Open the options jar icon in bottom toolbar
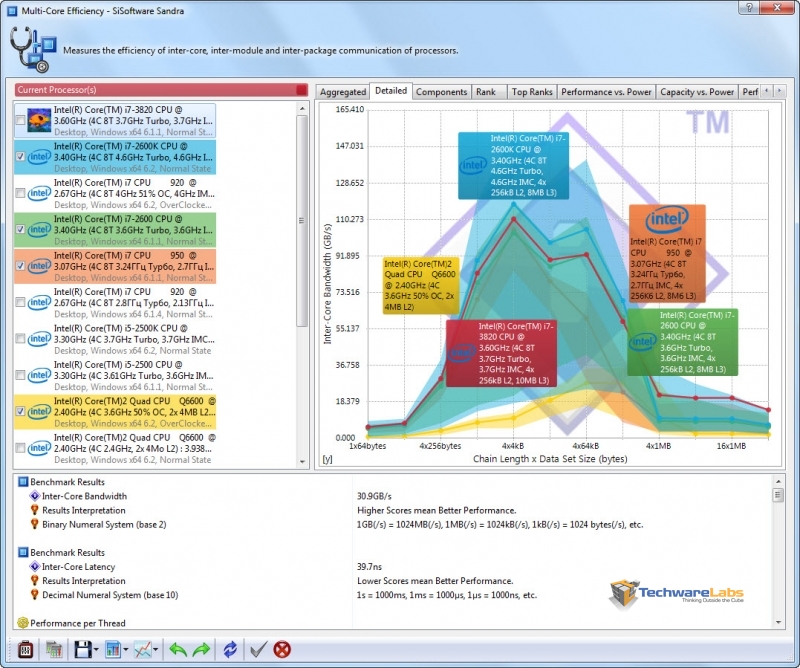Viewport: 800px width, 668px height. click(x=25, y=649)
